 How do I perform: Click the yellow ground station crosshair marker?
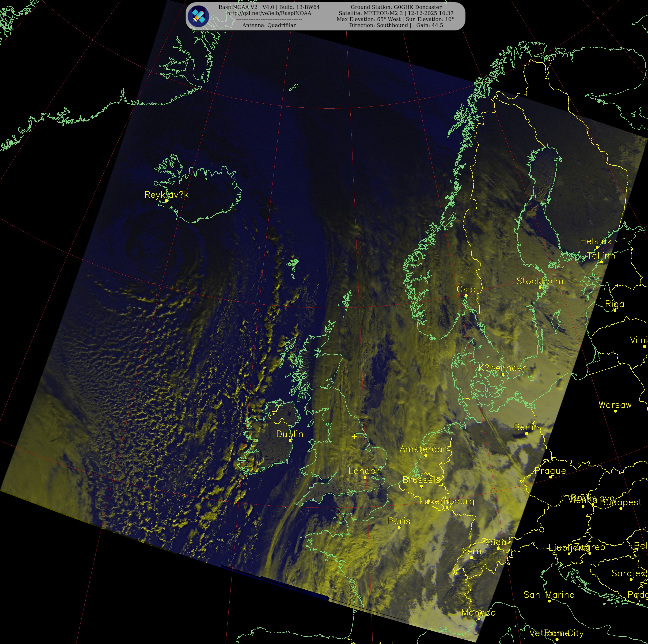click(354, 436)
